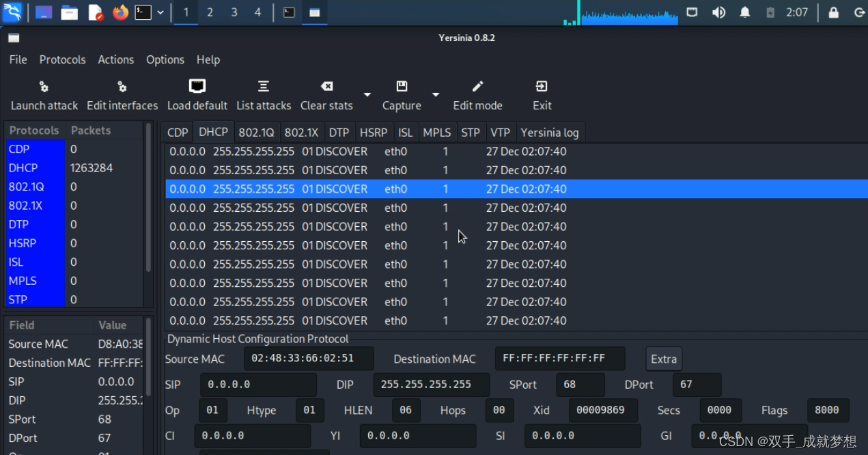Click the Clear stats icon
The width and height of the screenshot is (868, 455).
pos(327,86)
